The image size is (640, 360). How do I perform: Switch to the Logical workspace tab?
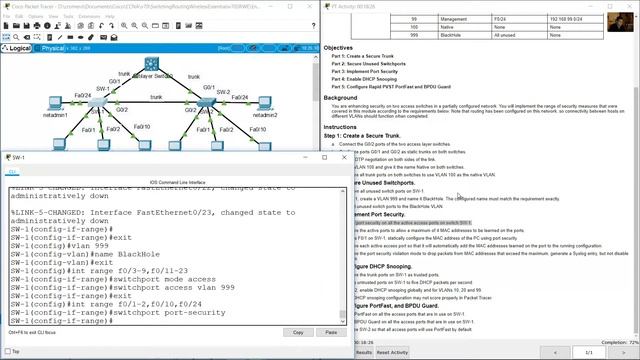pyautogui.click(x=16, y=48)
